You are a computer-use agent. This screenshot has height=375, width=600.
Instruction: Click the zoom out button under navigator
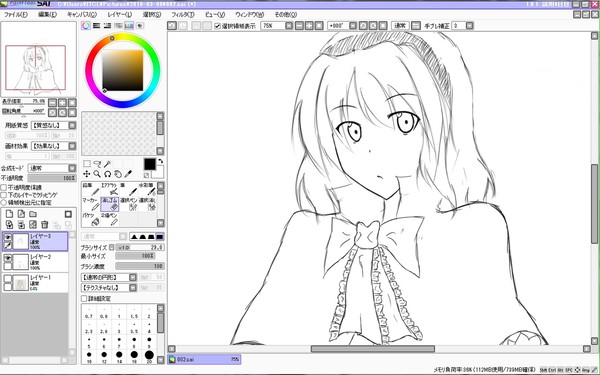pyautogui.click(x=52, y=102)
